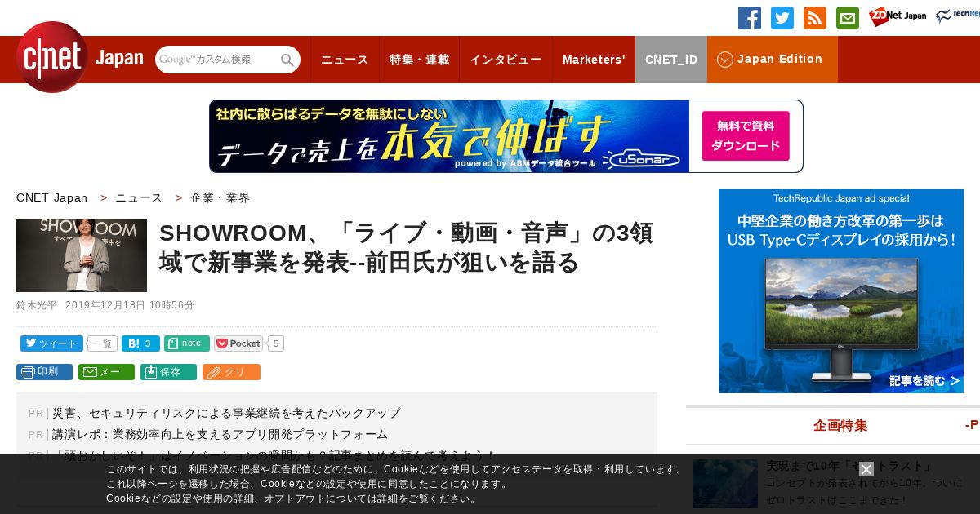Click the search magnifier icon
The height and width of the screenshot is (514, 980).
pos(287,60)
